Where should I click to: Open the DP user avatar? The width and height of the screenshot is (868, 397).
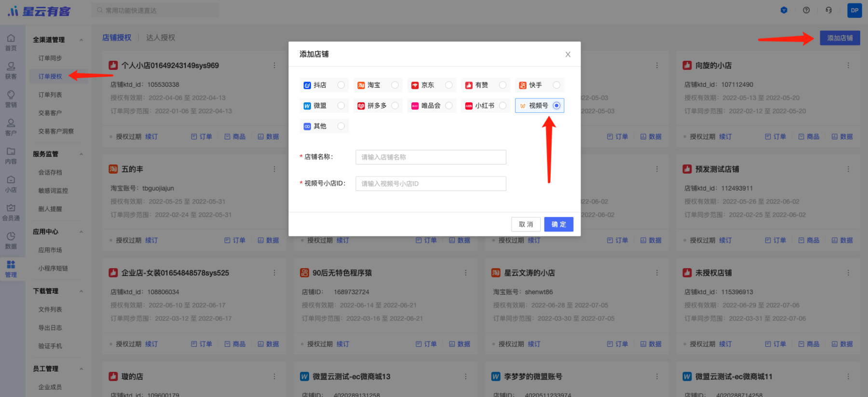click(x=854, y=10)
